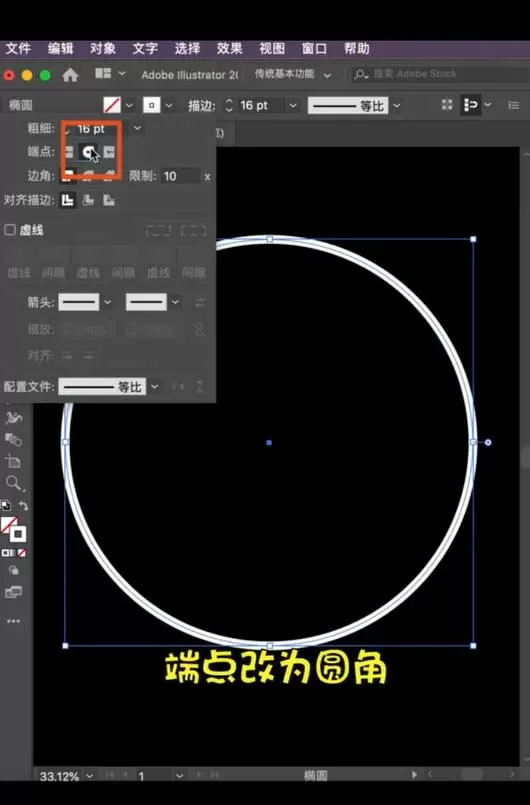
Task: Click the Home icon in the toolbar
Action: [70, 75]
